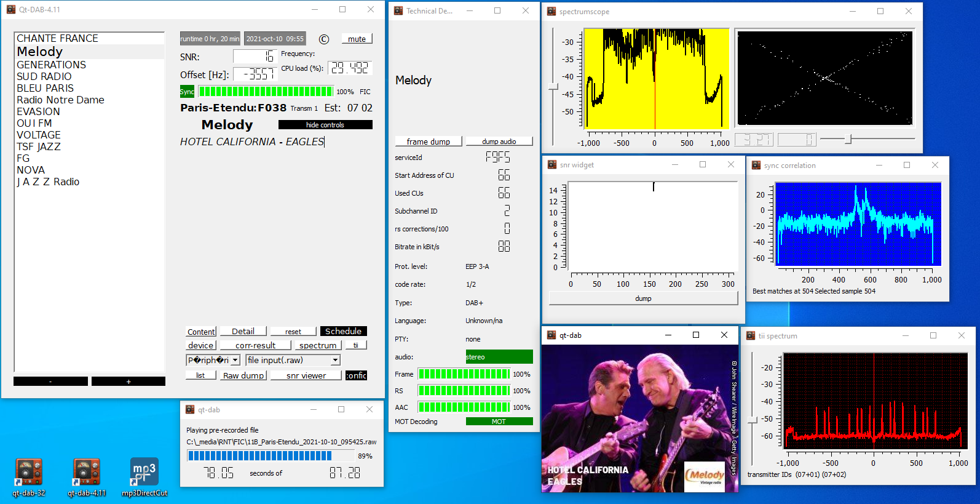Click the FIC quality progress bar
Image resolution: width=980 pixels, height=504 pixels.
(x=266, y=92)
